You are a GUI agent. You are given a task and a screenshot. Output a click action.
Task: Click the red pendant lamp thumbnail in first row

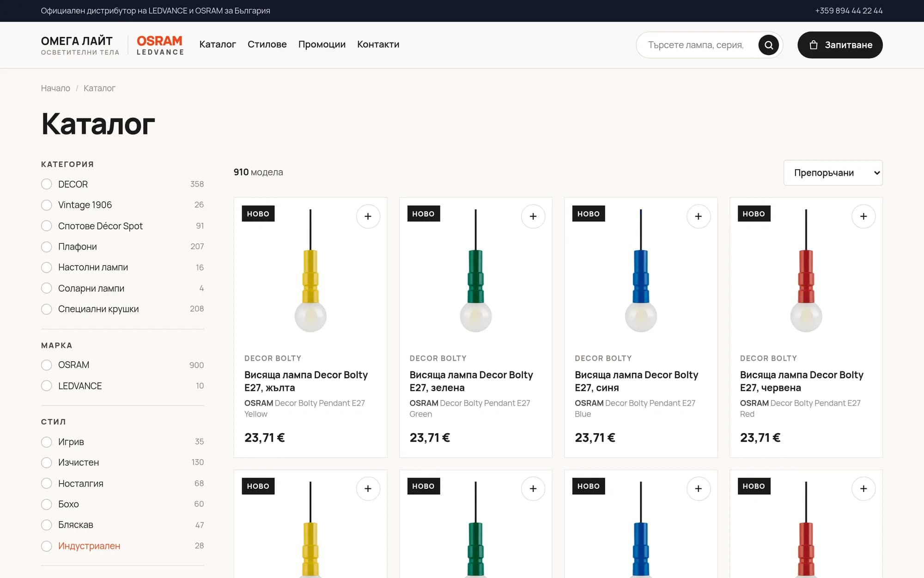pos(806,271)
